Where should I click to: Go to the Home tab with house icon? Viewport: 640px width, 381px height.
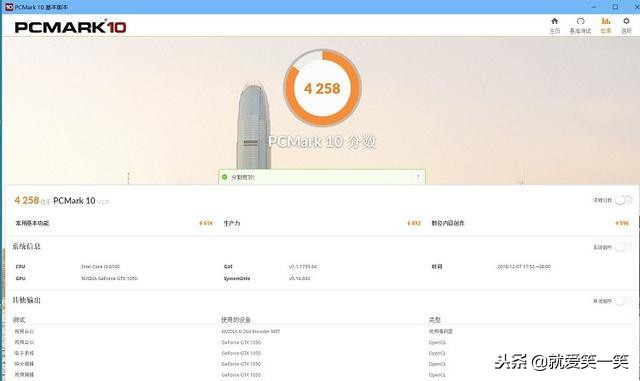tap(554, 25)
